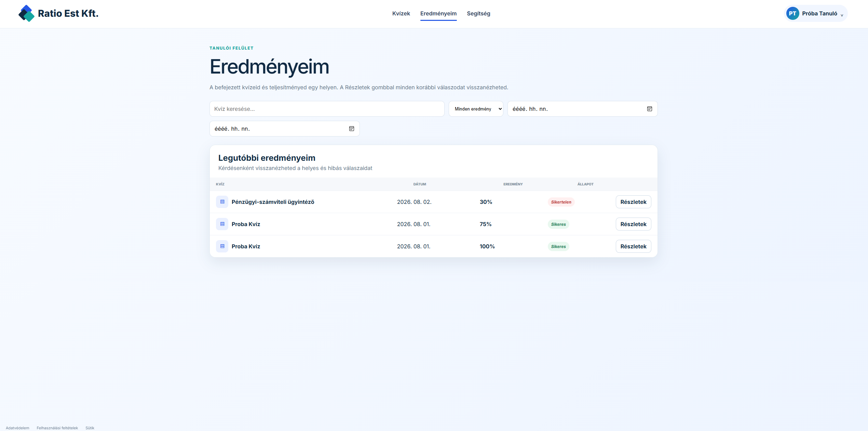The height and width of the screenshot is (431, 868).
Task: Go to the Kvízek menu item
Action: tap(401, 13)
